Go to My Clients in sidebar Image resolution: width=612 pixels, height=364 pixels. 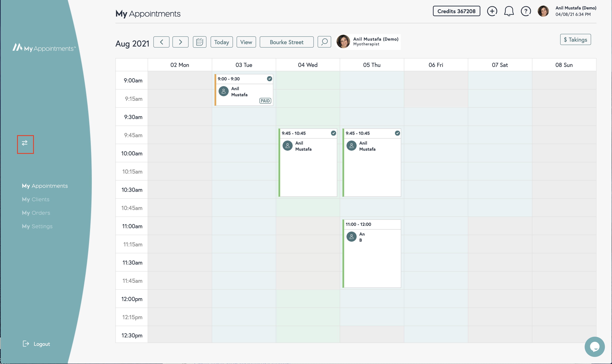(x=36, y=199)
